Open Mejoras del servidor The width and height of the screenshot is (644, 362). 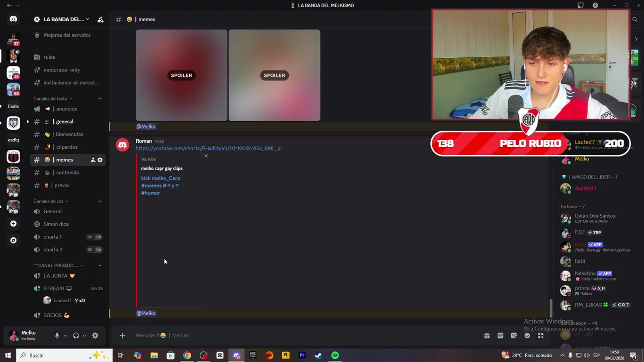67,35
